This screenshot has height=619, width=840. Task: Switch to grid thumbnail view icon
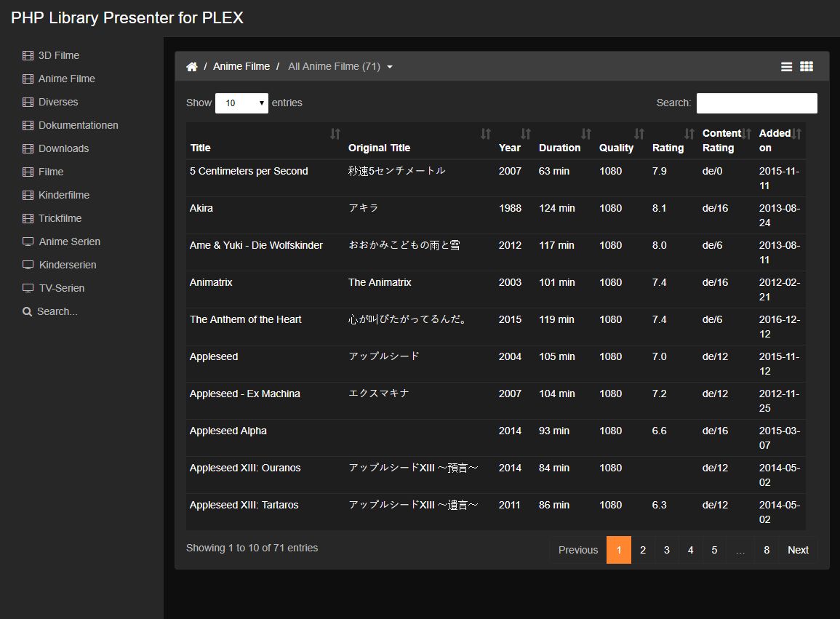pos(807,67)
